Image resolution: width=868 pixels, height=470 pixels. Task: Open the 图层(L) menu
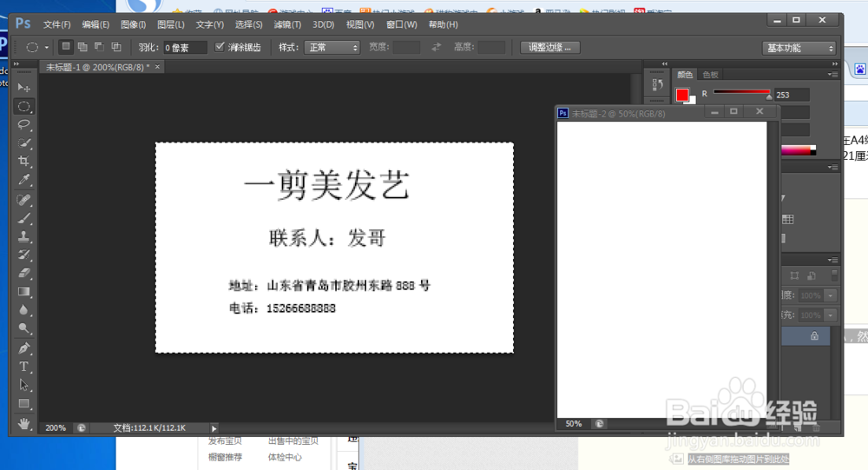171,24
